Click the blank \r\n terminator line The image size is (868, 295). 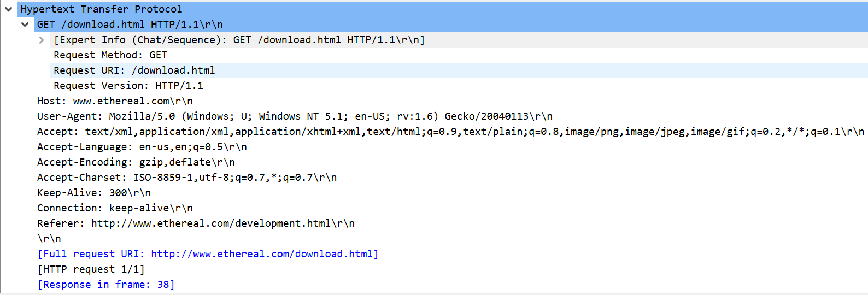pyautogui.click(x=49, y=239)
